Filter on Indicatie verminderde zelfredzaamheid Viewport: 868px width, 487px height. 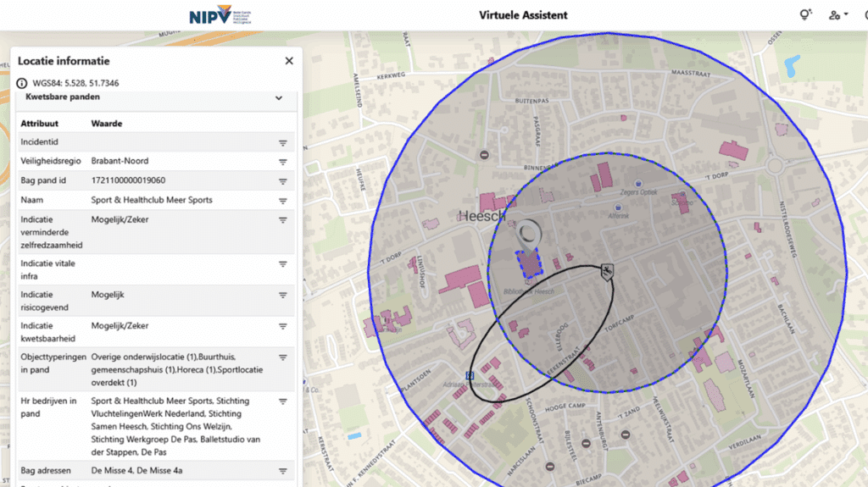click(x=283, y=221)
